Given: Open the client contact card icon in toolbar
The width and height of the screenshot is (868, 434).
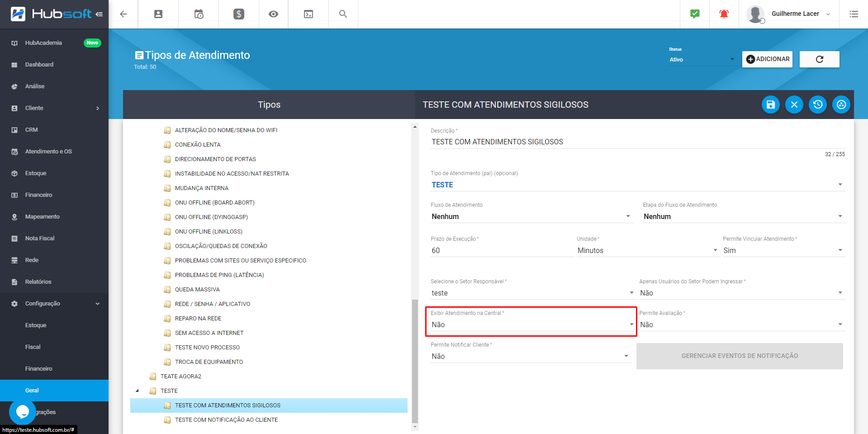Looking at the screenshot, I should 158,14.
